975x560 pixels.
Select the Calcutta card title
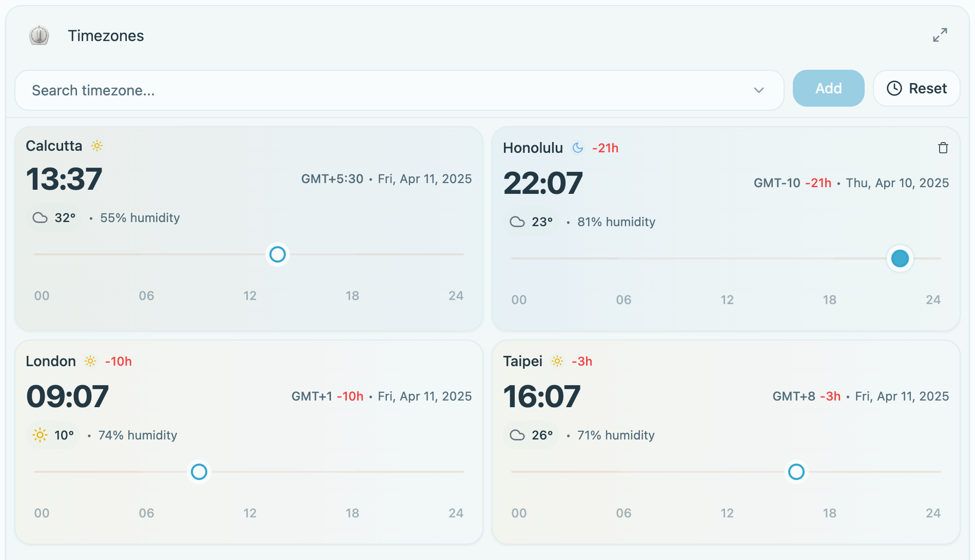click(x=53, y=146)
